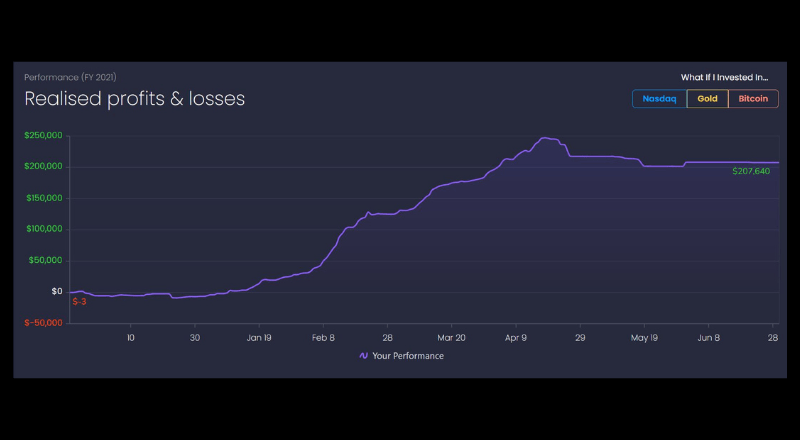
Task: Click the 'Jun 8' x-axis date
Action: pyautogui.click(x=708, y=338)
